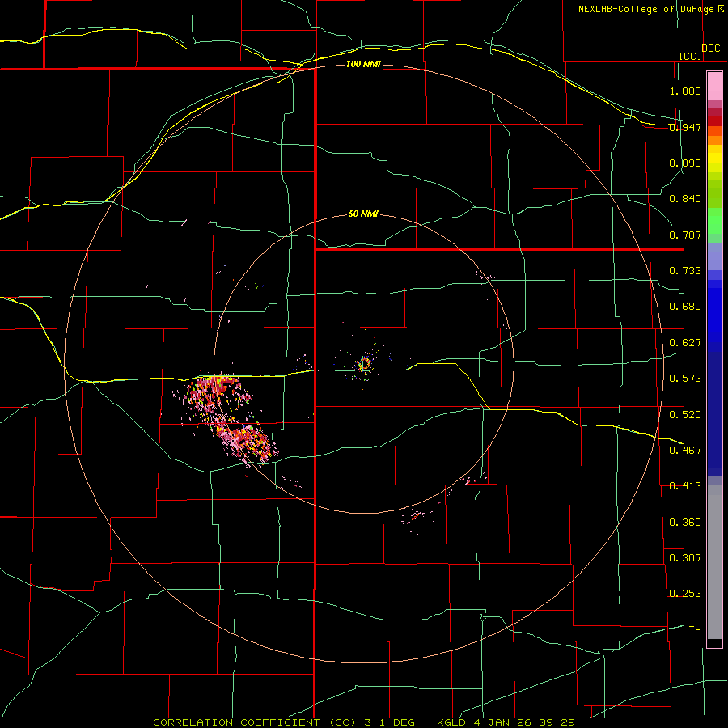Select the 0.787 color scale value
The height and width of the screenshot is (728, 728).
click(x=685, y=235)
